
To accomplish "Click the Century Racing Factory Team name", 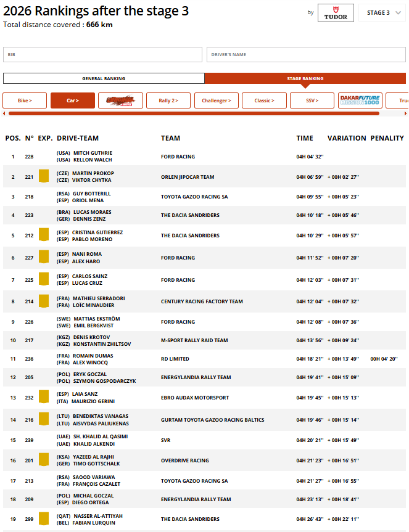I will (202, 301).
